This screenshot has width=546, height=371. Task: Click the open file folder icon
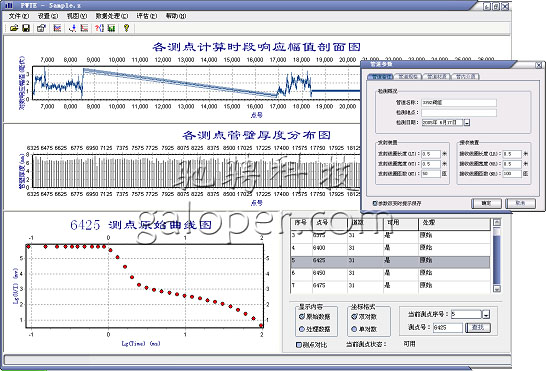click(14, 28)
